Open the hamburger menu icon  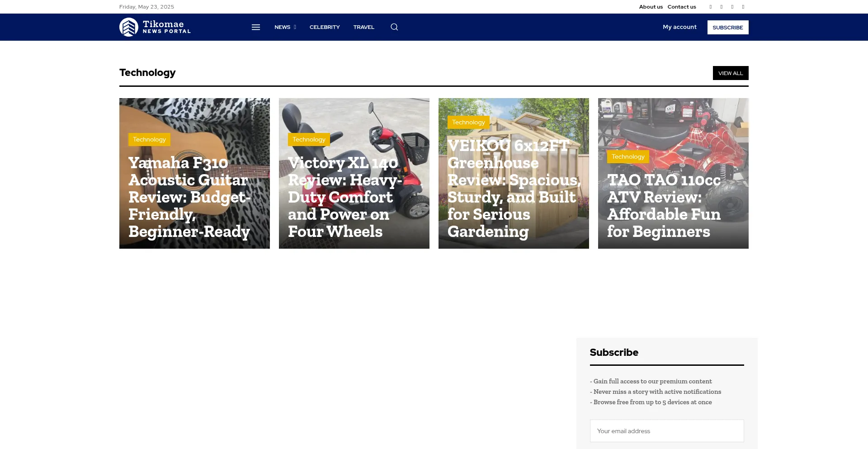click(256, 27)
